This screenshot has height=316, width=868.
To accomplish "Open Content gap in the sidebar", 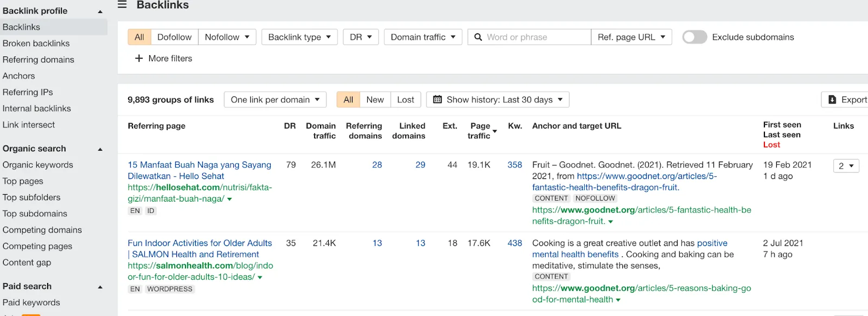I will click(27, 262).
